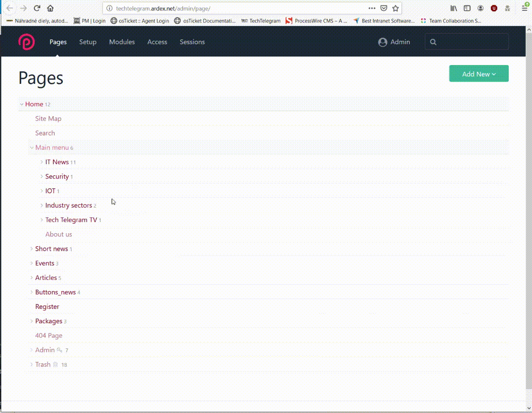Click the search magnifier icon
The width and height of the screenshot is (532, 413).
coord(433,42)
